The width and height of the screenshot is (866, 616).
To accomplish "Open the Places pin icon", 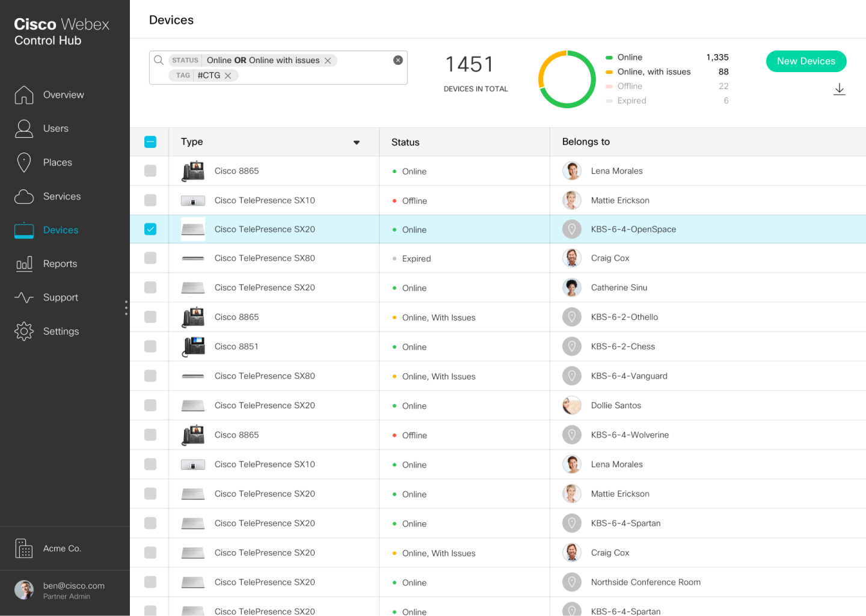I will click(x=24, y=162).
